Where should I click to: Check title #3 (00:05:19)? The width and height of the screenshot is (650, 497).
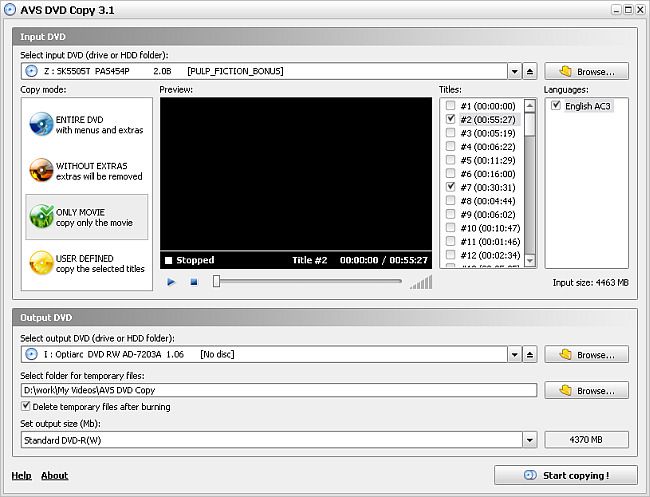(x=450, y=133)
